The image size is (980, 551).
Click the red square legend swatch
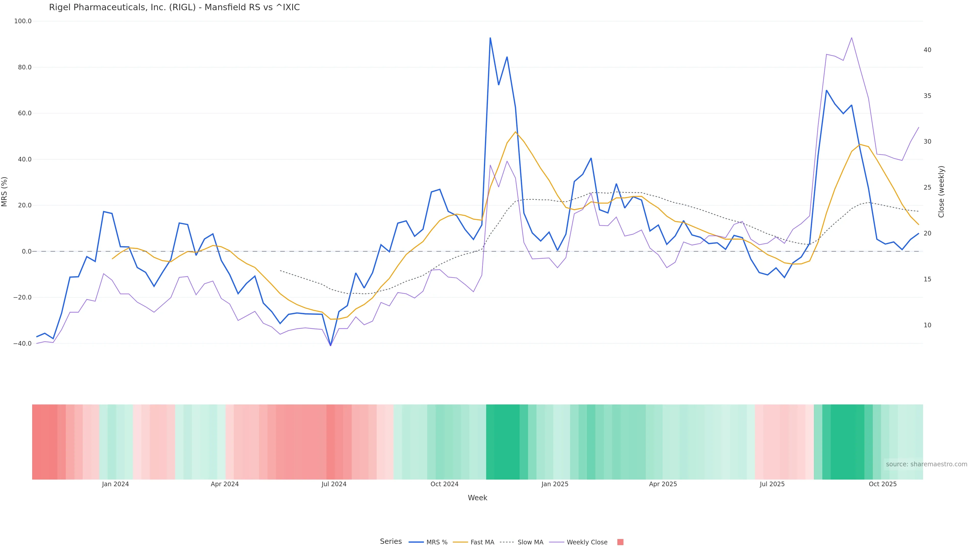tap(620, 542)
